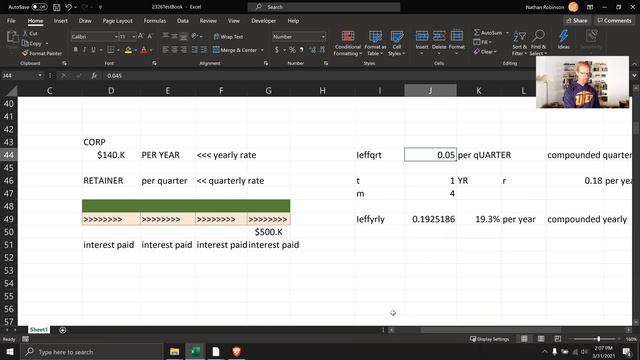Switch to the Developer tab
Screen dimensions: 640x360
[x=263, y=21]
